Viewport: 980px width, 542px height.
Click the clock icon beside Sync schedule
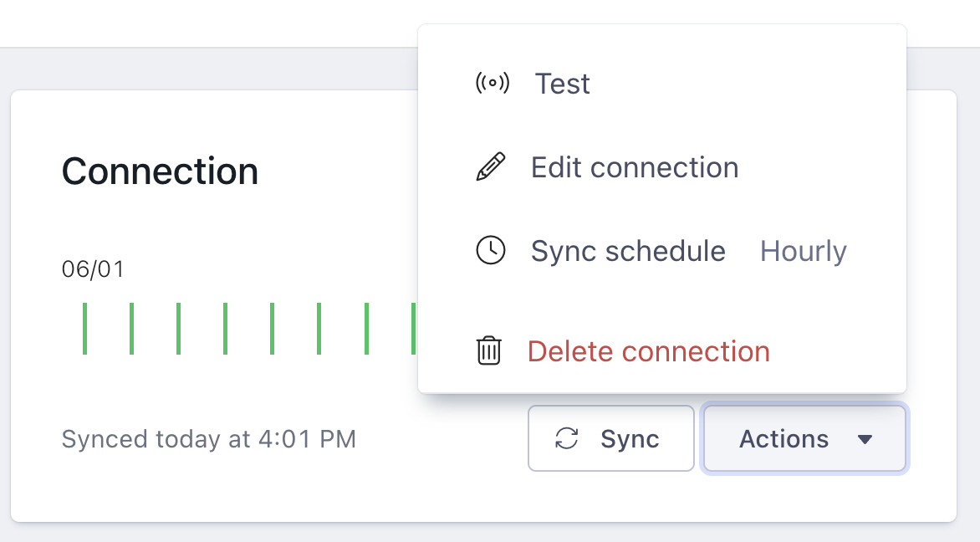[x=491, y=251]
